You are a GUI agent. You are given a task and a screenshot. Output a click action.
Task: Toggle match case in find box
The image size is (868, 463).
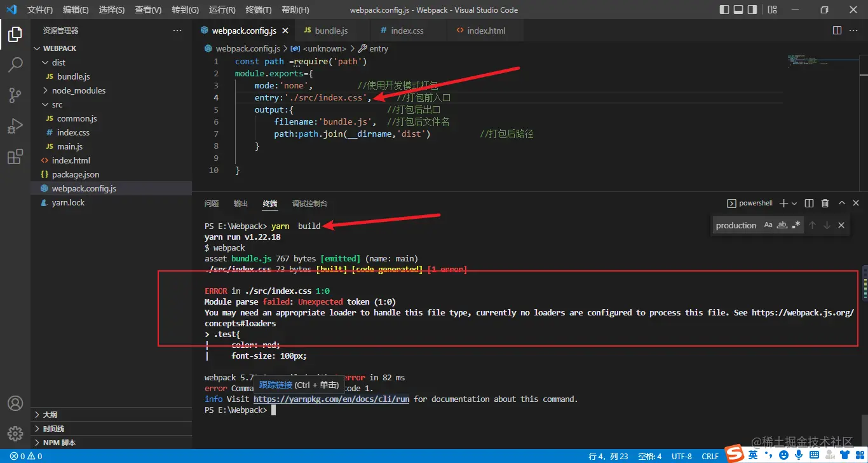768,225
